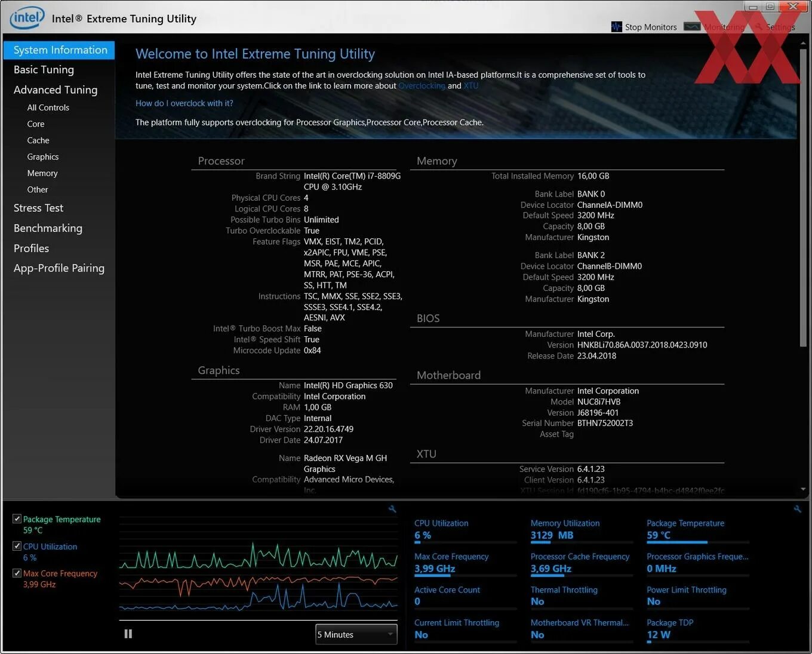Click the CPU Utilization 6 % monitor tile

click(x=465, y=530)
